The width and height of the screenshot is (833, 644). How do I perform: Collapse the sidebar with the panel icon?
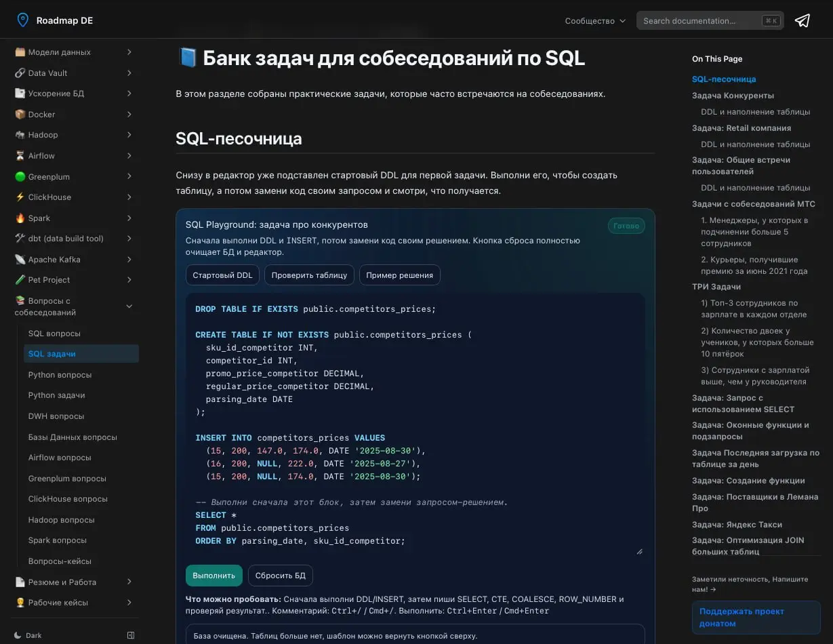[x=131, y=635]
